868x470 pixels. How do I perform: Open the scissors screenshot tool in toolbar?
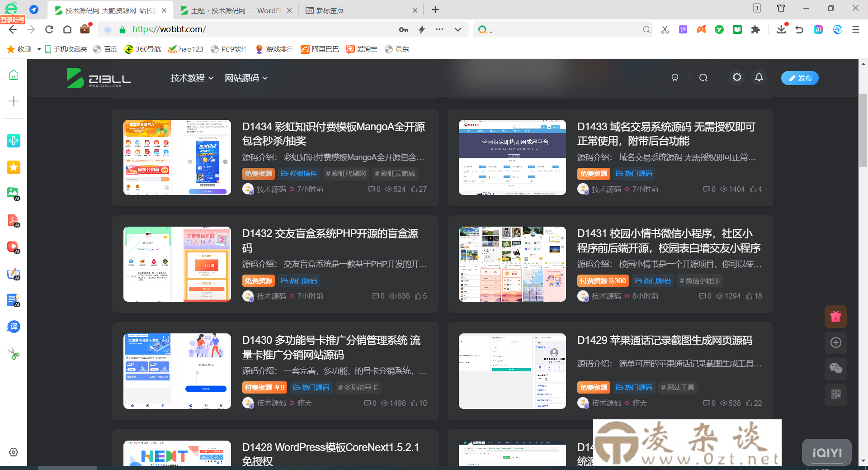click(665, 29)
